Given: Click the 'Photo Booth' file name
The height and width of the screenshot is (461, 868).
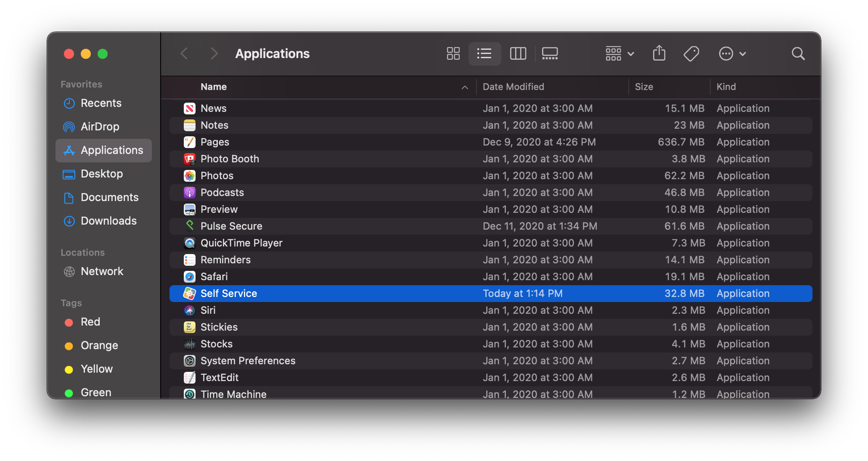Looking at the screenshot, I should (230, 159).
